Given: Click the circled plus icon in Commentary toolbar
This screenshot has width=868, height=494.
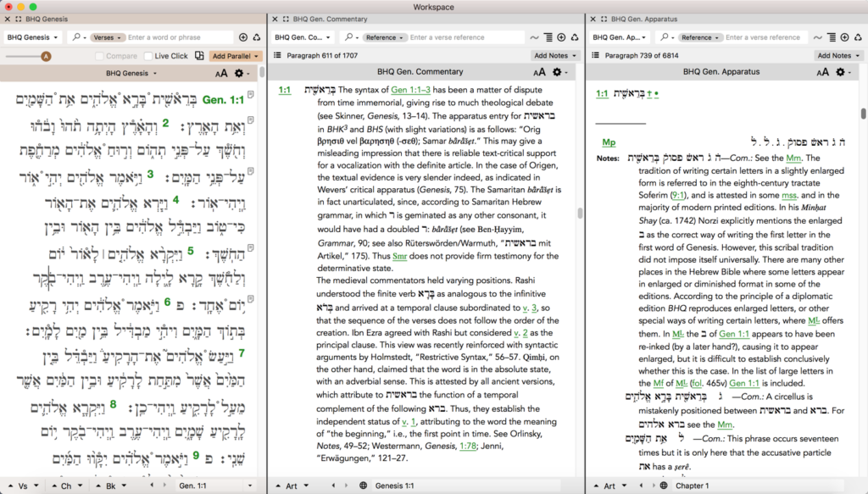Looking at the screenshot, I should click(x=563, y=36).
